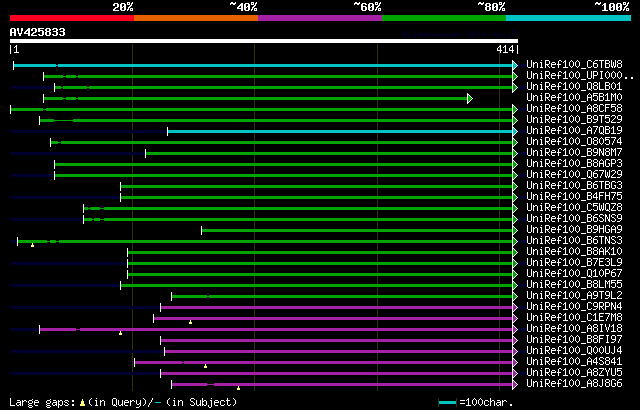Click the yellow gap marker under C1E7M8 row
Image resolution: width=640 pixels, height=410 pixels.
(191, 322)
